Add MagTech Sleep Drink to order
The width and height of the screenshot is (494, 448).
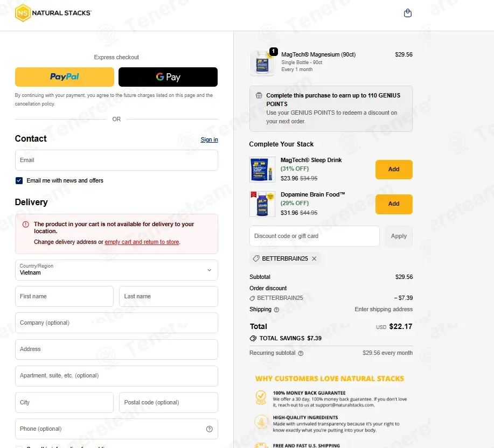394,170
